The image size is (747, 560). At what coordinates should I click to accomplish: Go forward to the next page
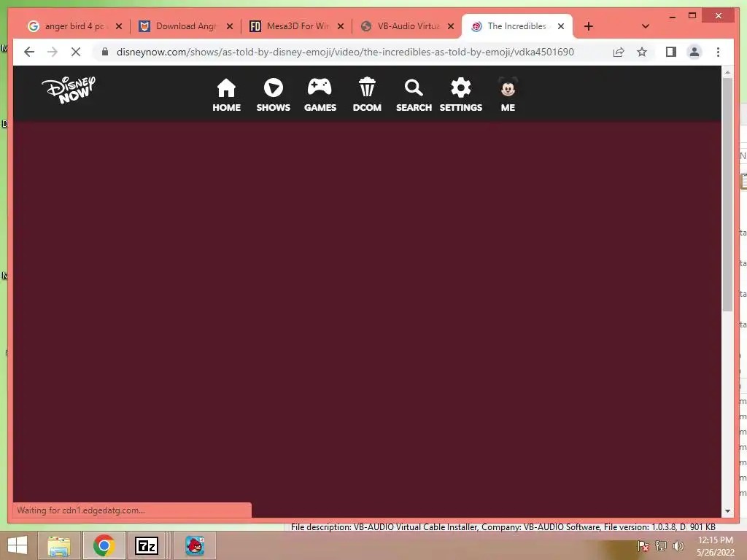[x=53, y=52]
